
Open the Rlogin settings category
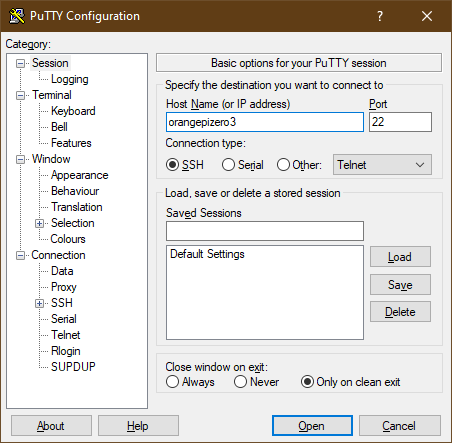(66, 351)
